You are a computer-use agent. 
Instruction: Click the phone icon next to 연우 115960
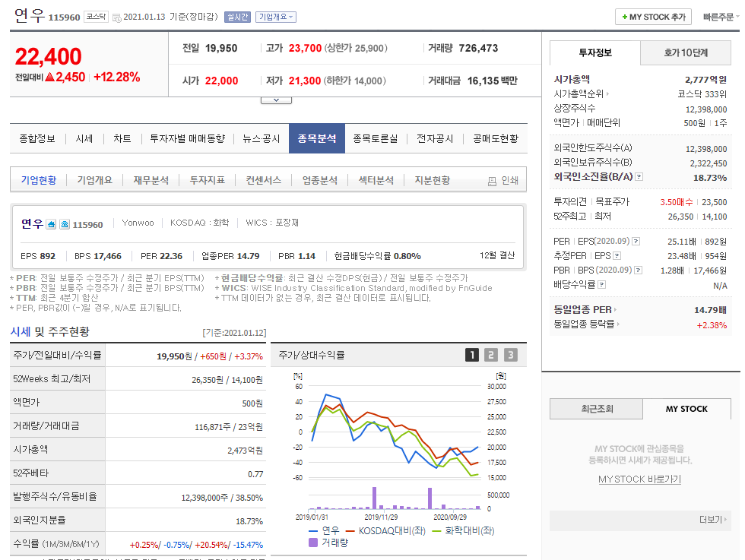tap(65, 224)
